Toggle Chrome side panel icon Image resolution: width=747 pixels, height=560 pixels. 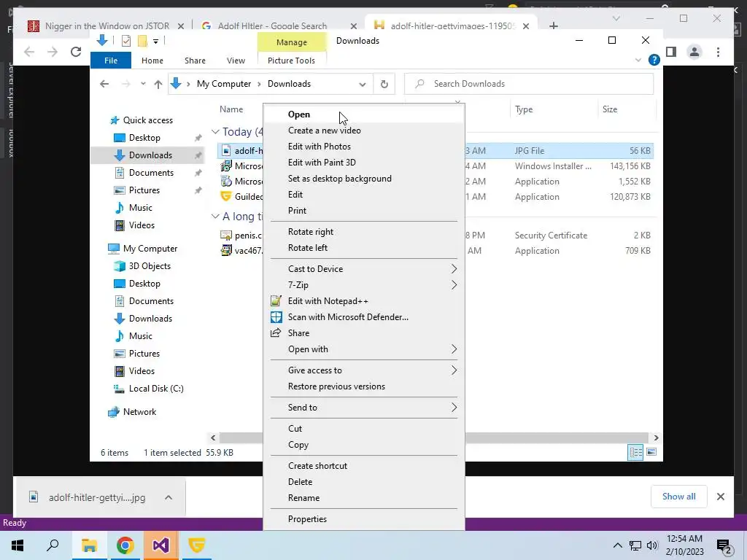pyautogui.click(x=671, y=52)
